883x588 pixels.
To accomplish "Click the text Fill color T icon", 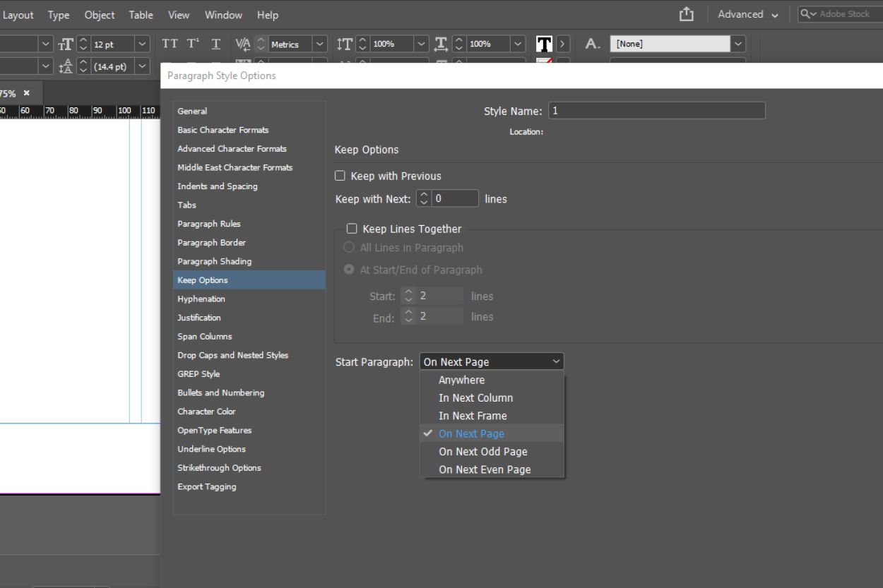I will pyautogui.click(x=544, y=44).
